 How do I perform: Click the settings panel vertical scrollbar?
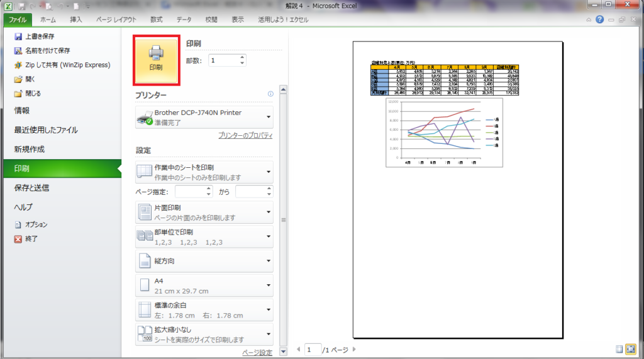point(283,220)
